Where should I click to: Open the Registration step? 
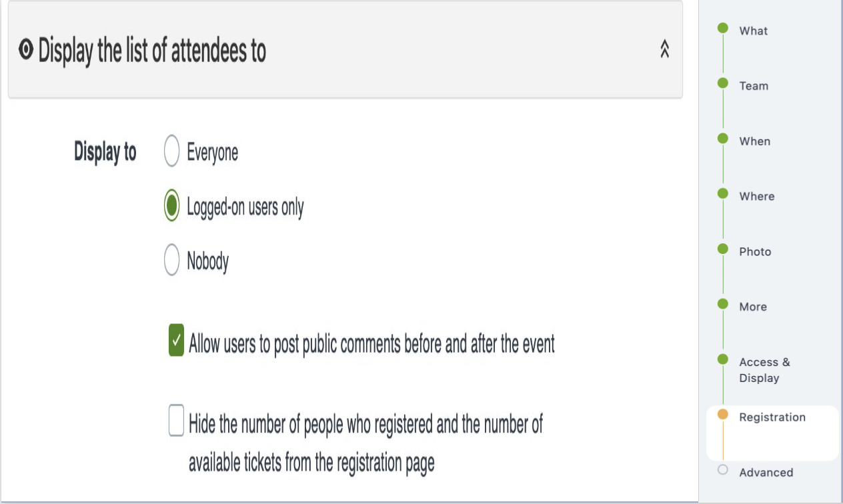[772, 415]
